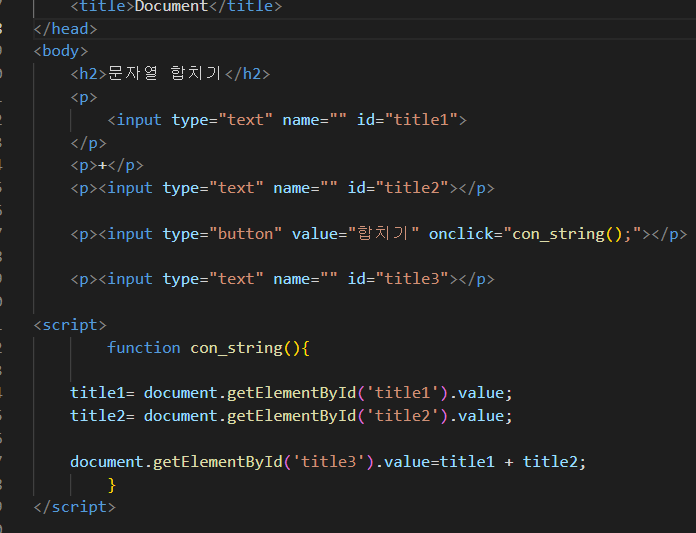Click the closing script tag
The width and height of the screenshot is (696, 533).
(75, 507)
